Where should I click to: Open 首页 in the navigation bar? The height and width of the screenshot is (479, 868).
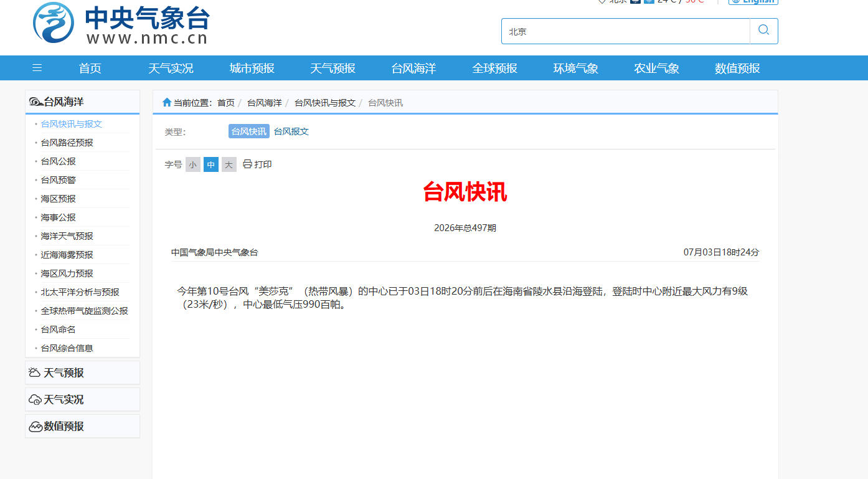pos(90,68)
